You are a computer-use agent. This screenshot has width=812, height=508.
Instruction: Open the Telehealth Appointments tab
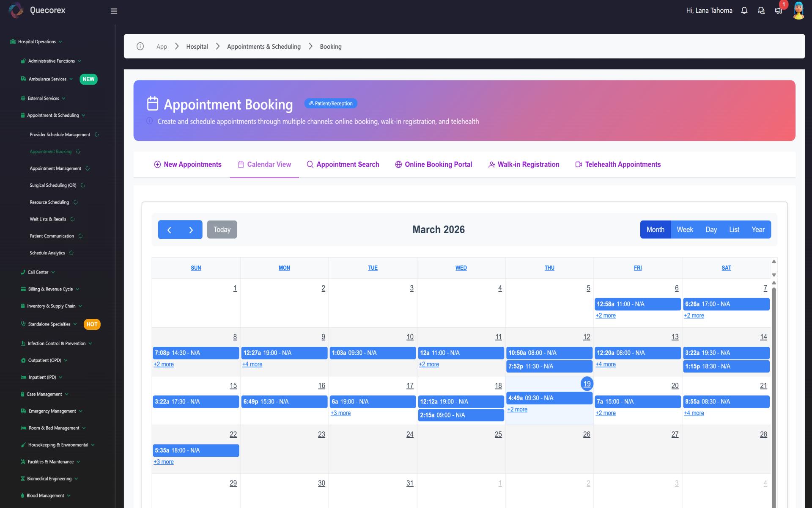point(618,164)
